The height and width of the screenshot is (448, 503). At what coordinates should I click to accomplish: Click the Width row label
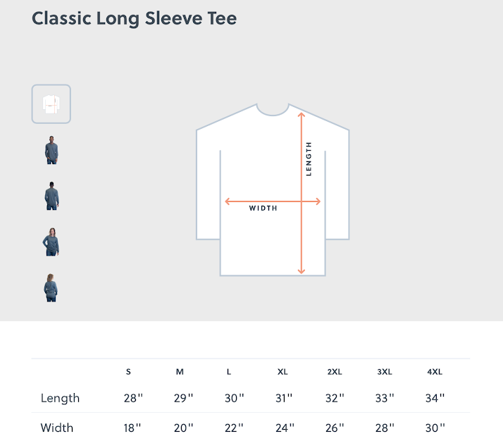pos(57,428)
